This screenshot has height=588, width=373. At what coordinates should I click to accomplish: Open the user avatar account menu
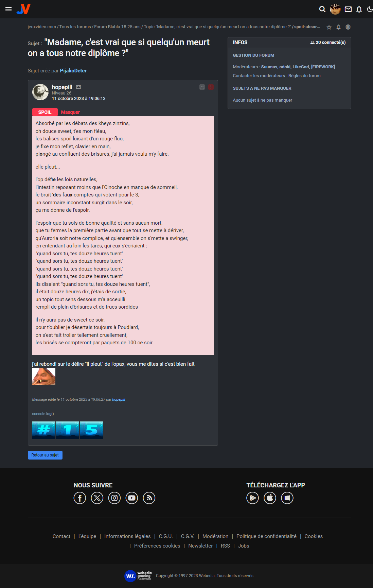tap(335, 9)
